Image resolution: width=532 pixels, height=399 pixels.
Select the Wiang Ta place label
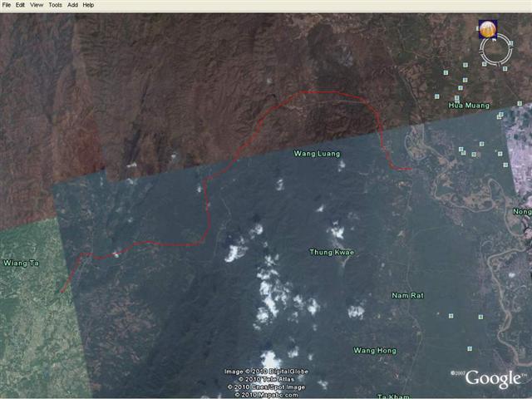(21, 263)
